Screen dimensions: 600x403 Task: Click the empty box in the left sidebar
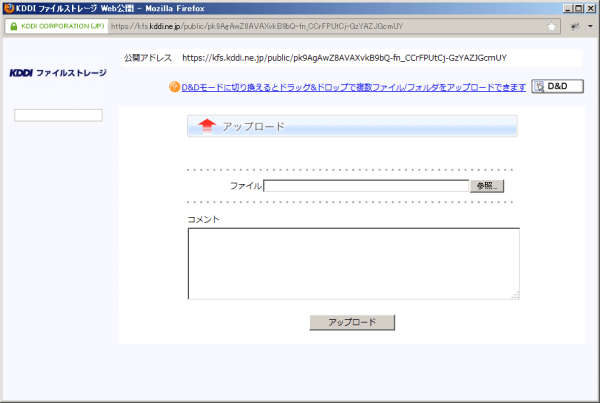pos(58,116)
